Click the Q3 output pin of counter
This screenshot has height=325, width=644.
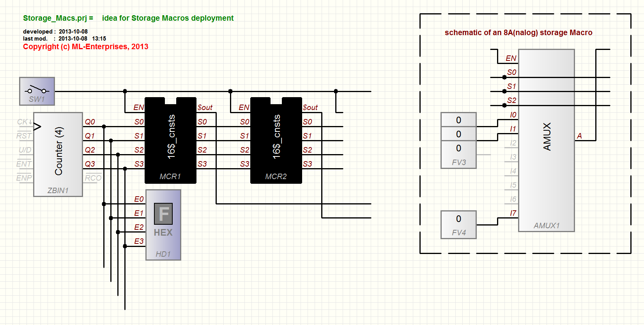(90, 164)
